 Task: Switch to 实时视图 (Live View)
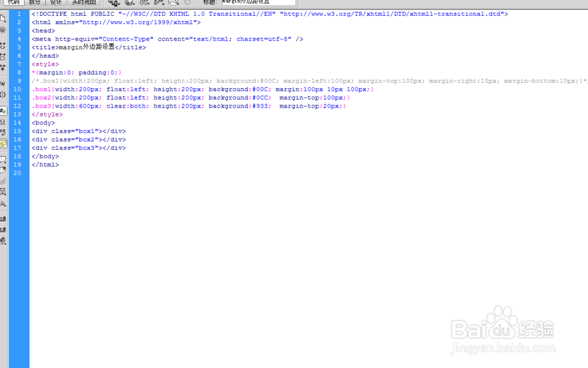[84, 2]
